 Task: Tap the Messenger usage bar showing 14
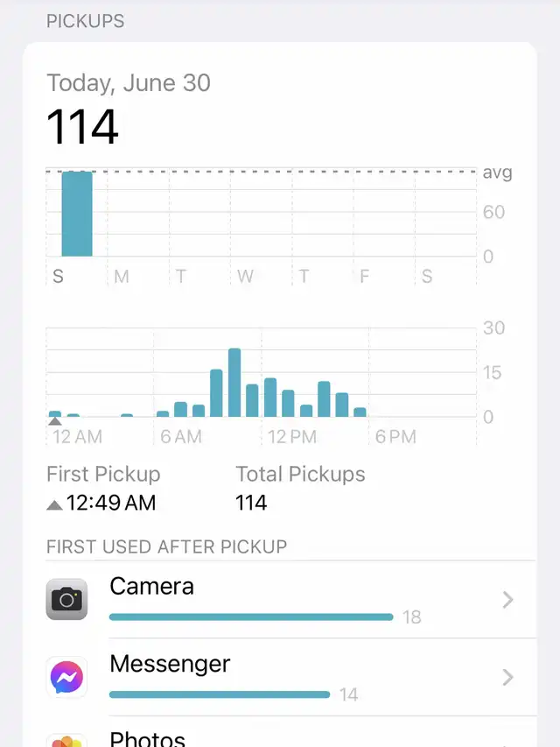click(220, 694)
